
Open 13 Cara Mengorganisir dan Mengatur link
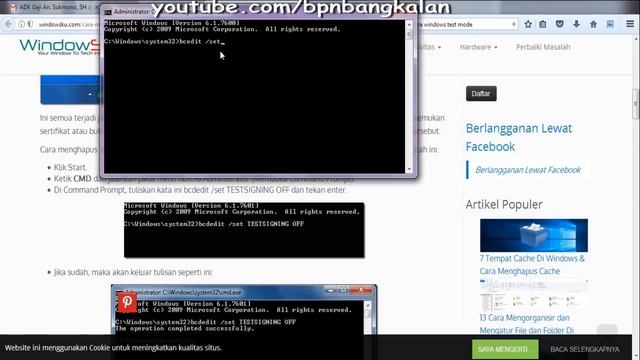pos(527,324)
